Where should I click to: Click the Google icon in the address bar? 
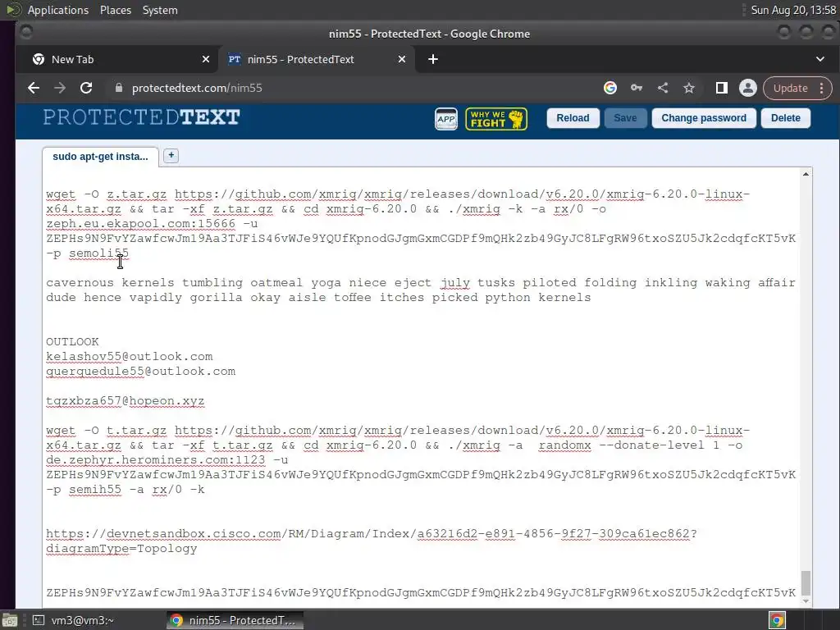click(610, 88)
